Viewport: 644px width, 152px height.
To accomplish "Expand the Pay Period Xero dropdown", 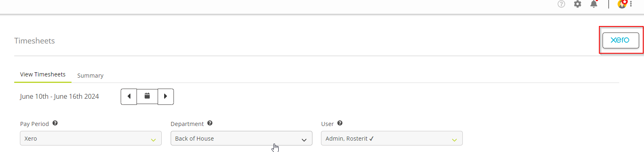I will click(x=91, y=138).
